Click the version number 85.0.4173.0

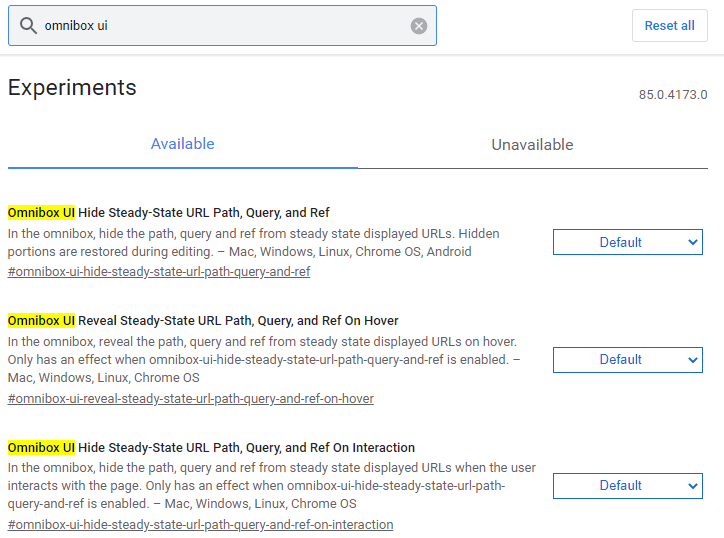tap(672, 95)
